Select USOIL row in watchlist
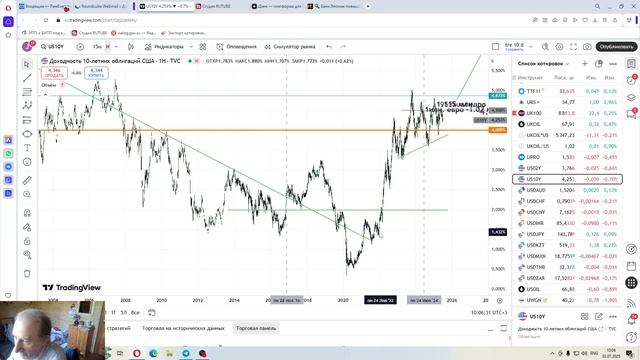 point(567,289)
